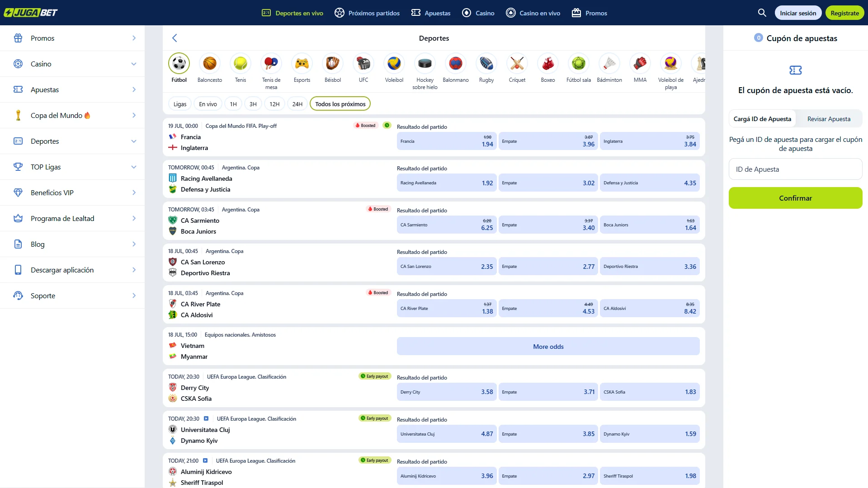Bet on Boca Juniors at 1.64
The height and width of the screenshot is (488, 868).
coord(650,225)
